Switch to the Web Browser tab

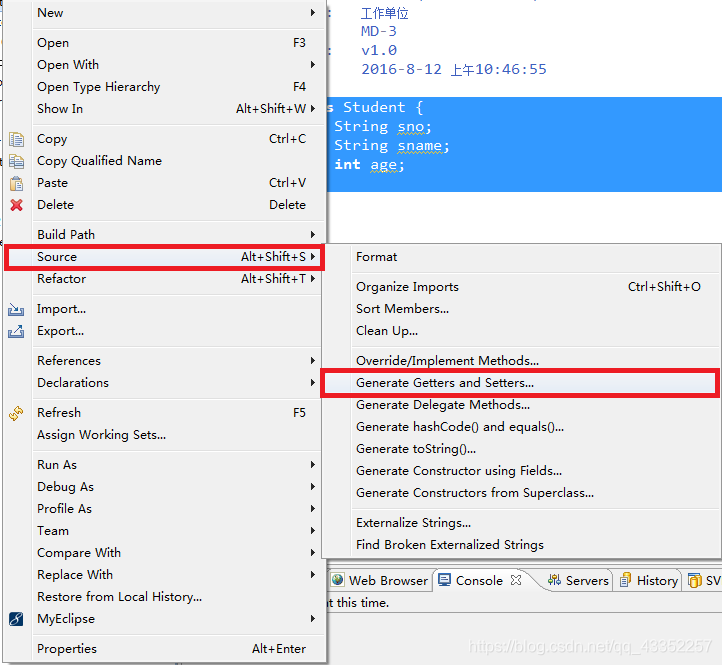pos(380,580)
